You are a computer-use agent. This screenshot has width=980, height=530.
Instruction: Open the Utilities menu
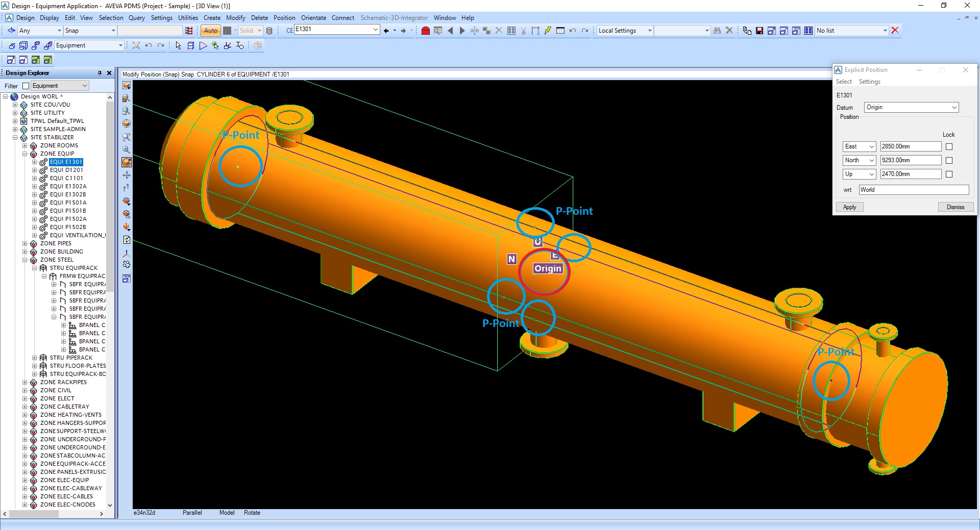tap(188, 18)
